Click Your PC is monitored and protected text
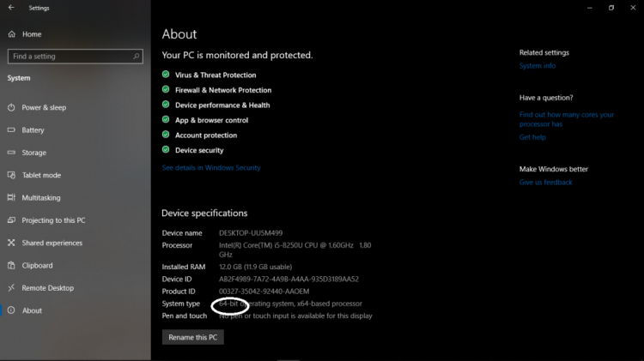The image size is (644, 361). point(237,55)
